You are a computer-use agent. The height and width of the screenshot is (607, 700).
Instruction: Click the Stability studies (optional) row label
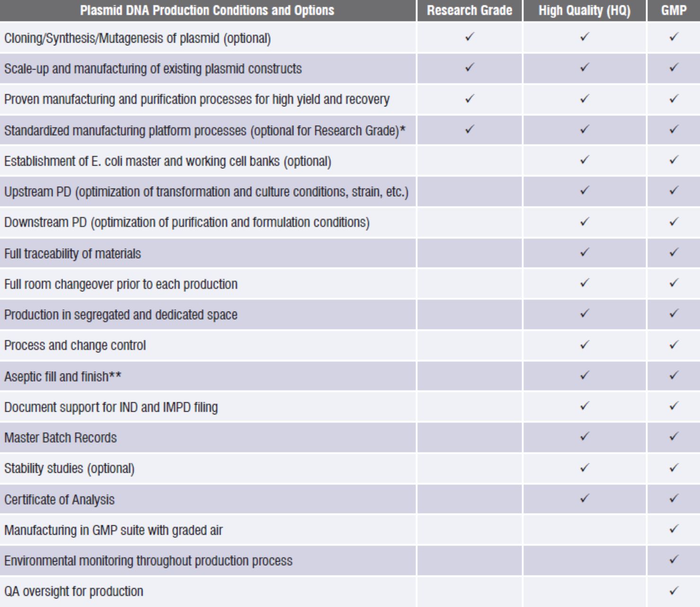click(70, 468)
